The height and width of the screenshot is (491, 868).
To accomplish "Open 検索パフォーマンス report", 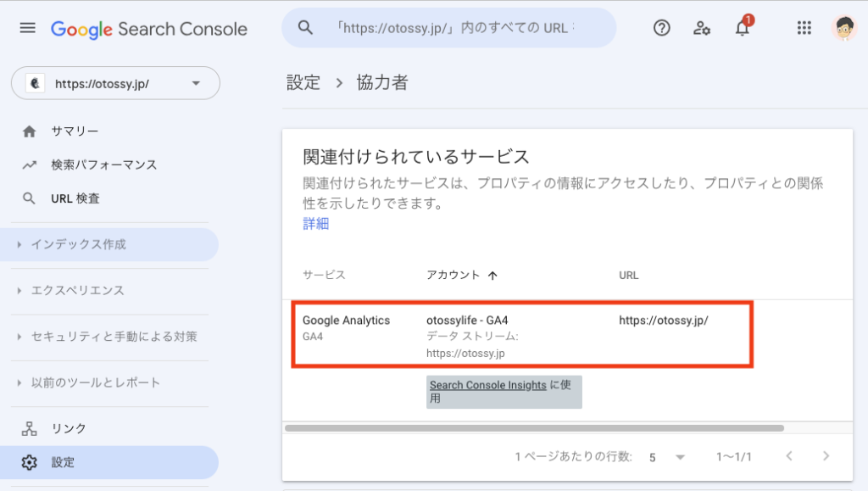I will pos(103,165).
